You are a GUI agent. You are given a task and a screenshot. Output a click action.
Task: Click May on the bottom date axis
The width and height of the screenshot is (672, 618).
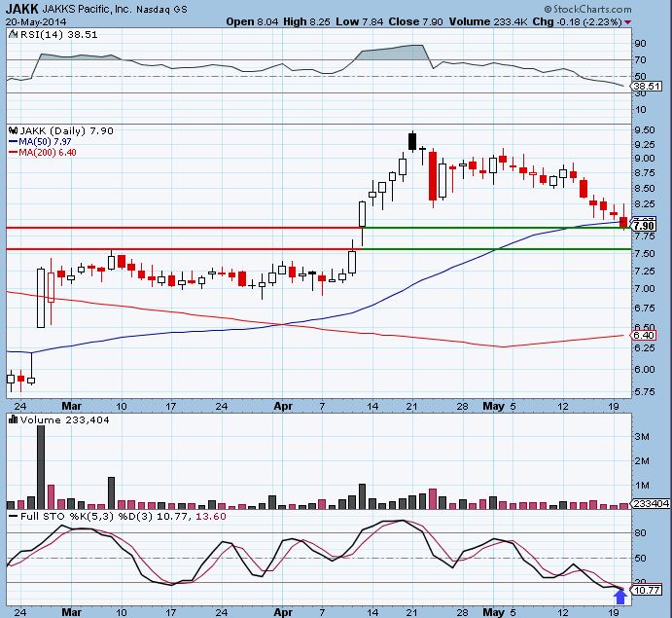tap(493, 612)
